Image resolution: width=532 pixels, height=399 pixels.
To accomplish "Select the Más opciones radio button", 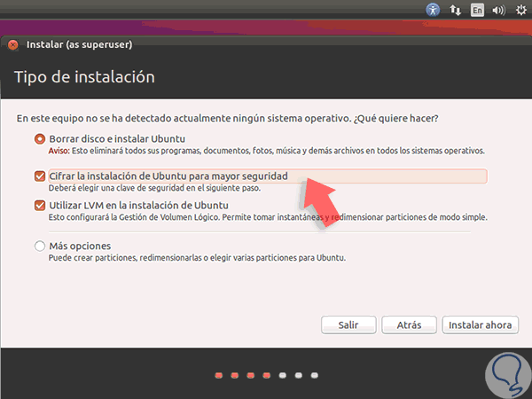I will [x=40, y=246].
